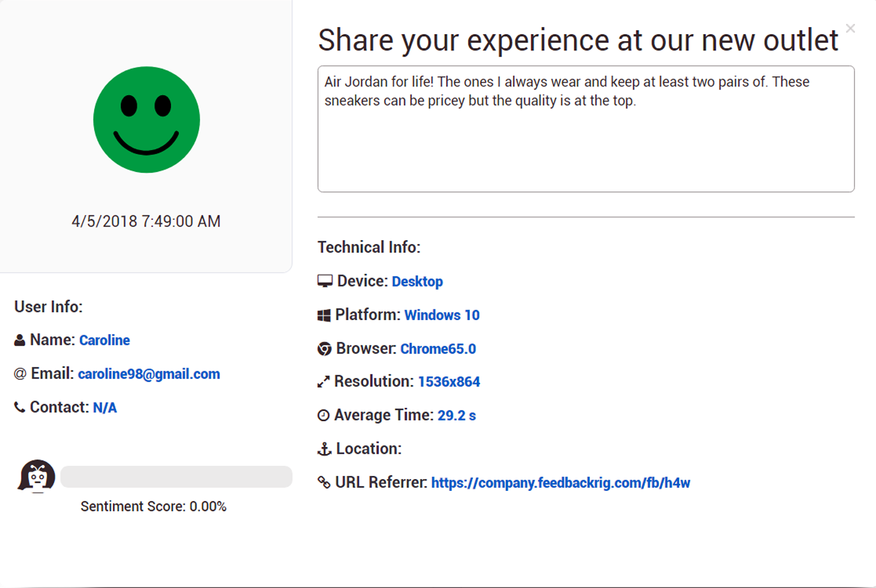This screenshot has width=876, height=588.
Task: Click the sentiment bot avatar icon
Action: (37, 476)
